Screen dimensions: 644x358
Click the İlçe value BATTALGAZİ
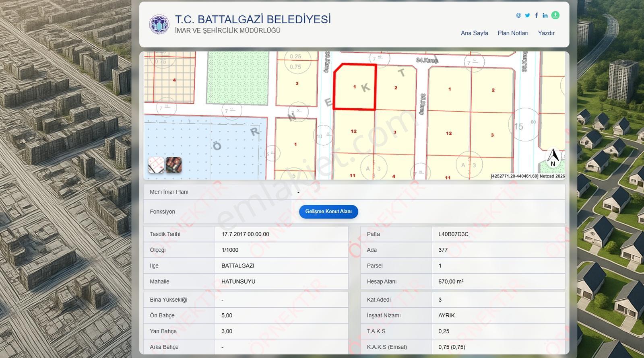point(238,265)
